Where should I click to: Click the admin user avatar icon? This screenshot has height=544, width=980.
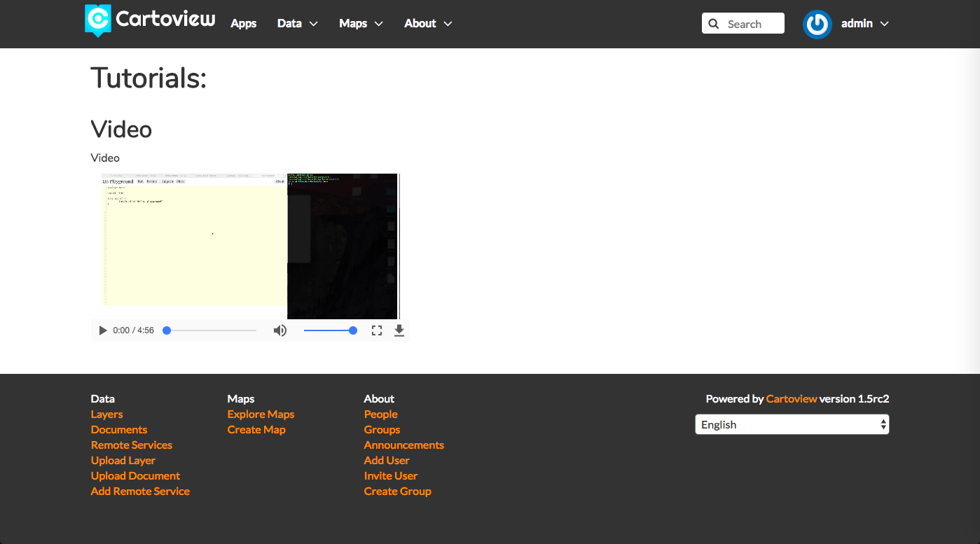[817, 24]
